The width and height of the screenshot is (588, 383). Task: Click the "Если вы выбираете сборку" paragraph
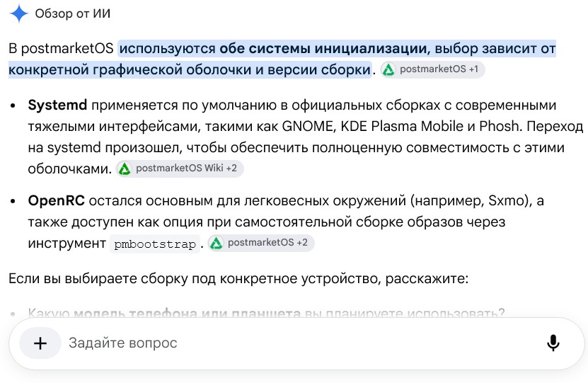pyautogui.click(x=238, y=279)
